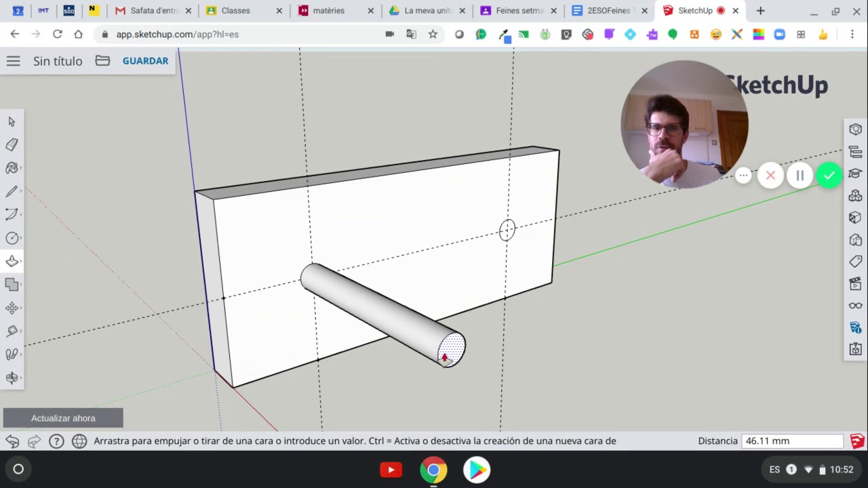
Task: Switch to the 2ESOFeines Docs tab
Action: pyautogui.click(x=608, y=11)
